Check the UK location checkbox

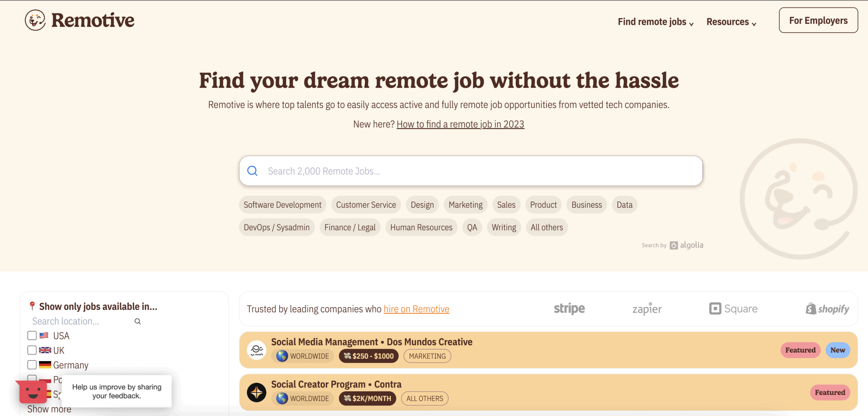pyautogui.click(x=32, y=350)
